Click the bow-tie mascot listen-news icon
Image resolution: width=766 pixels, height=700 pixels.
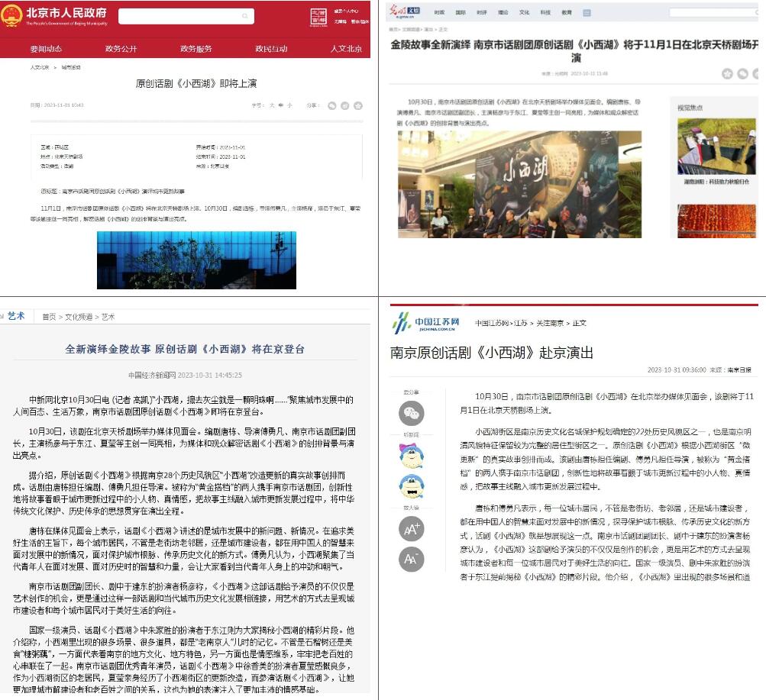tap(412, 486)
